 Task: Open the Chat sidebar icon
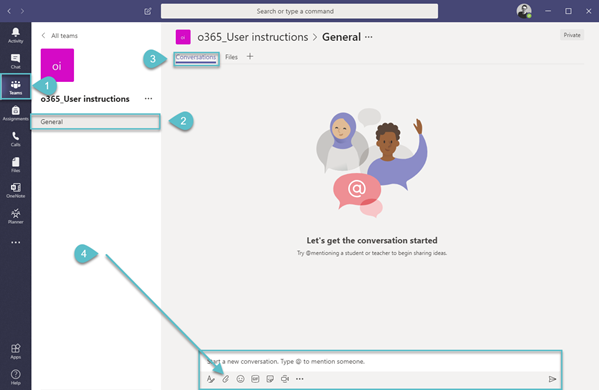(x=15, y=61)
